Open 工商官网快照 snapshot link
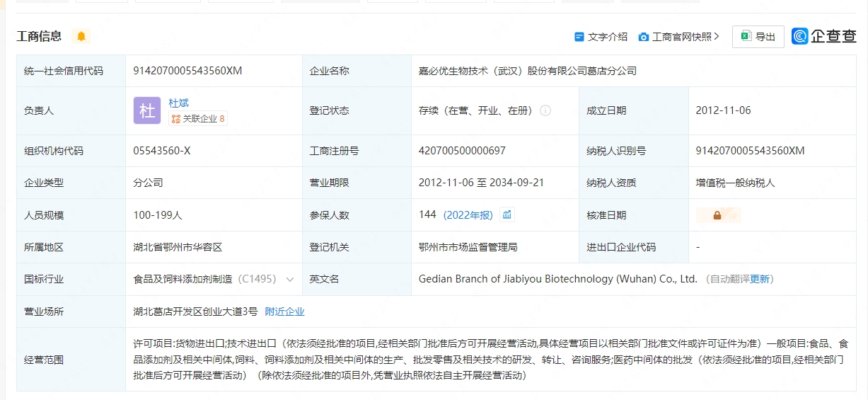The width and height of the screenshot is (868, 400). [x=679, y=37]
